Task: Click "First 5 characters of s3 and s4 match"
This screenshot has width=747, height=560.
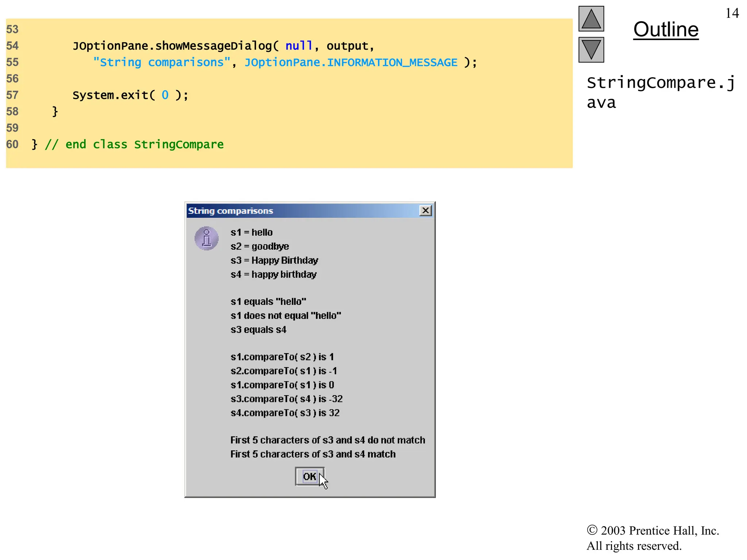Action: (x=313, y=454)
